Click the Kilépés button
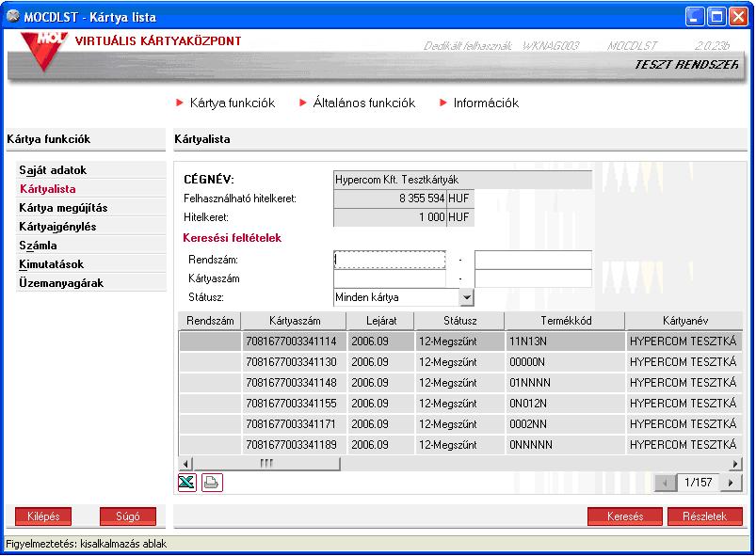Viewport: 756px width, 556px height. click(43, 516)
